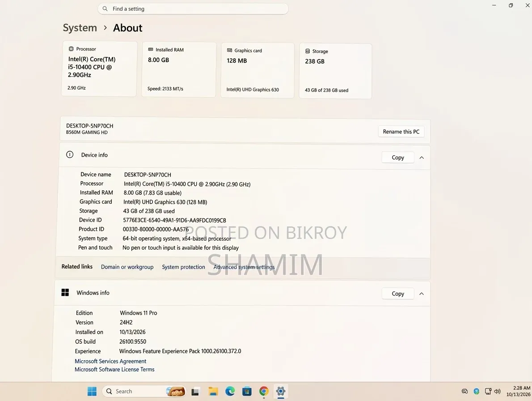Open Microsoft Store from taskbar

(247, 392)
